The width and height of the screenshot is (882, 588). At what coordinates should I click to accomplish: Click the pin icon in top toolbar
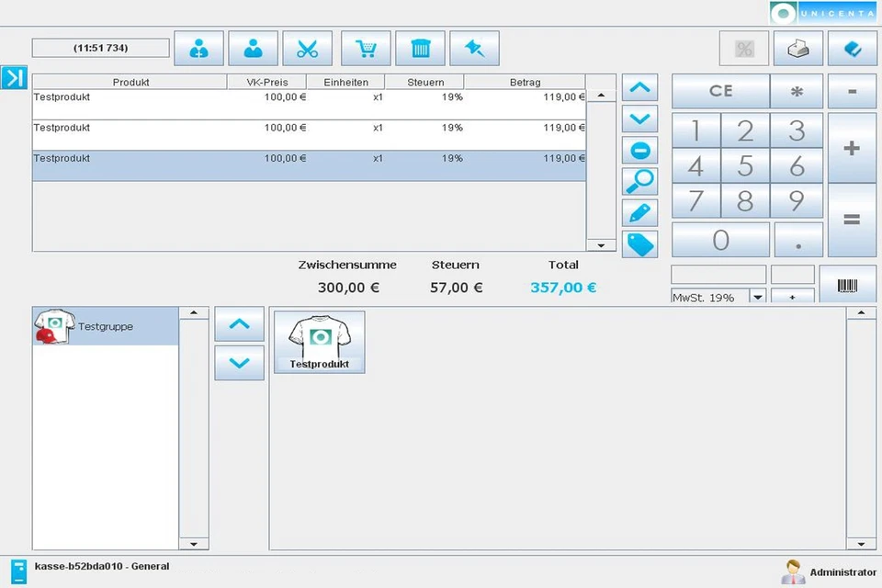coord(475,49)
